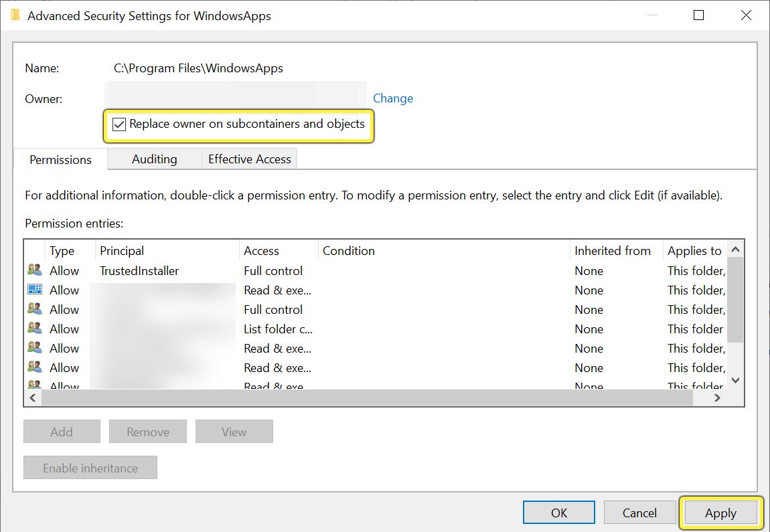Switch to the Auditing tab
The image size is (770, 532).
155,159
